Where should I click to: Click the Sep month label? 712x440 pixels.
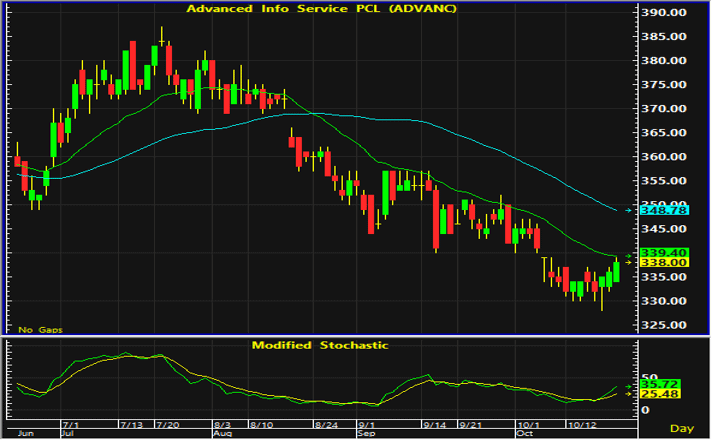(x=366, y=434)
